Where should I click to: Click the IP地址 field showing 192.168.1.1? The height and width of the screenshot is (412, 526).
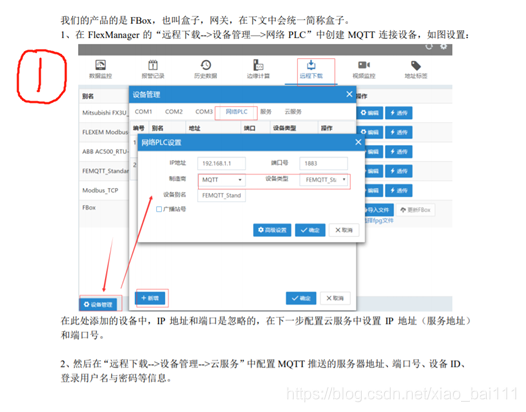click(221, 163)
